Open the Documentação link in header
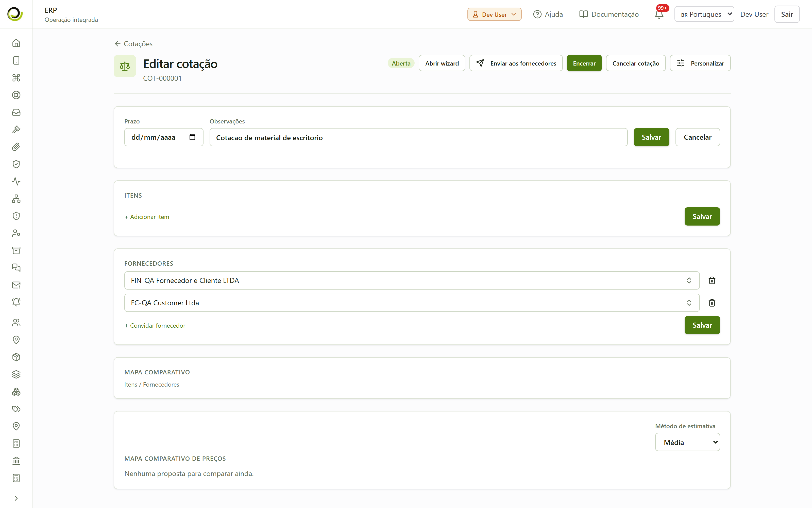This screenshot has width=812, height=508. click(609, 14)
